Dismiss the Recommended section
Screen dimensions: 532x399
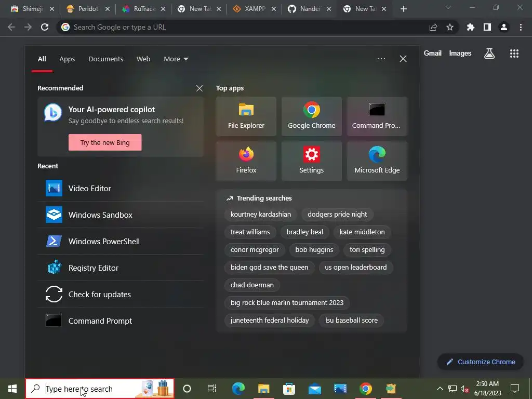199,88
